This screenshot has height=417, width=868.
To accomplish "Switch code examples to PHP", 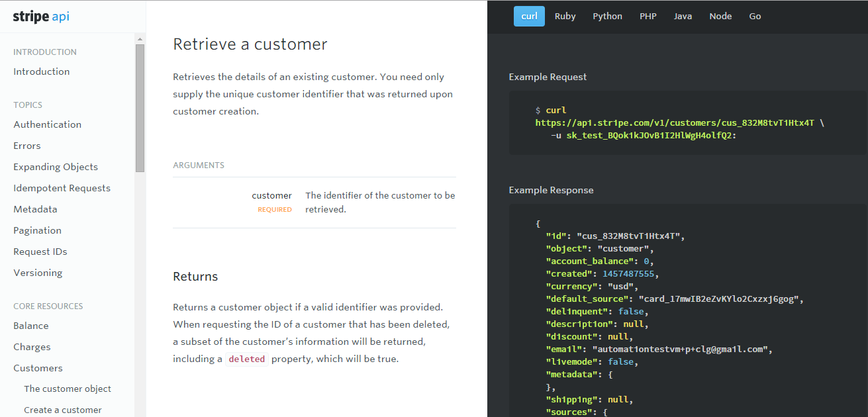I will pos(648,17).
